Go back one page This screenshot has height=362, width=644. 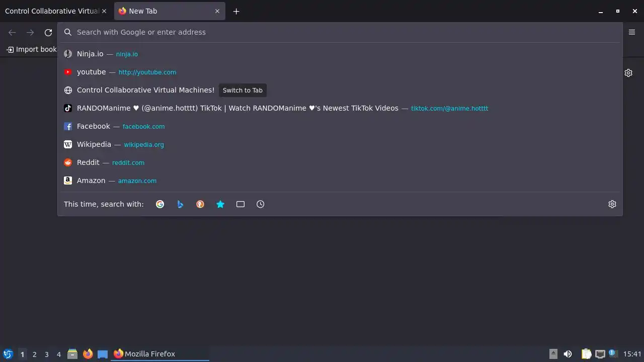12,32
